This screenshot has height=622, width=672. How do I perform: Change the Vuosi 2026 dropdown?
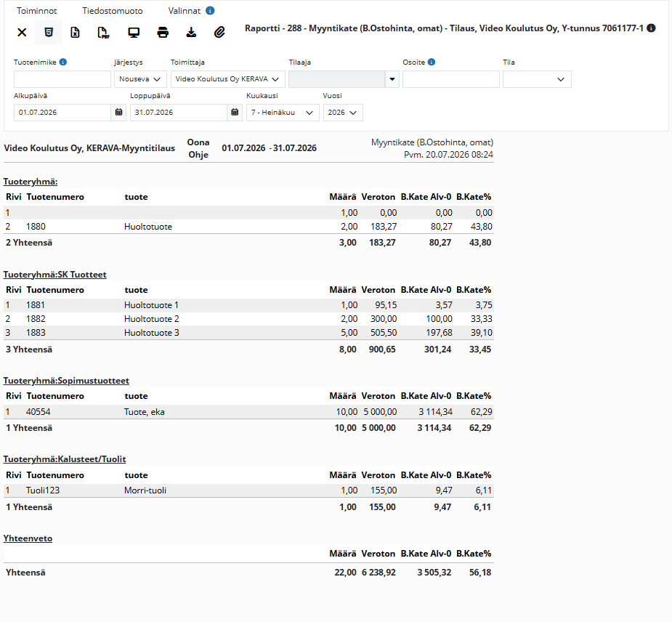coord(343,113)
